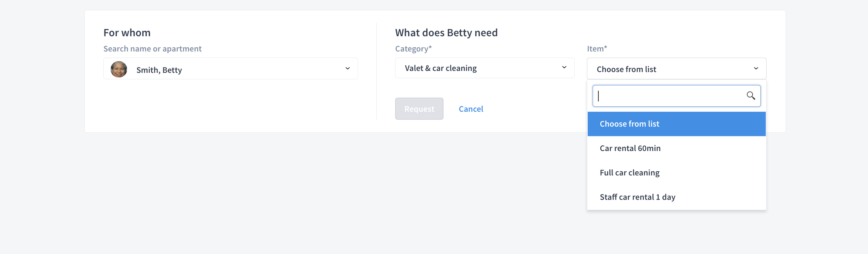Click the 'Choose from list' item field
The height and width of the screenshot is (254, 868).
click(x=677, y=69)
